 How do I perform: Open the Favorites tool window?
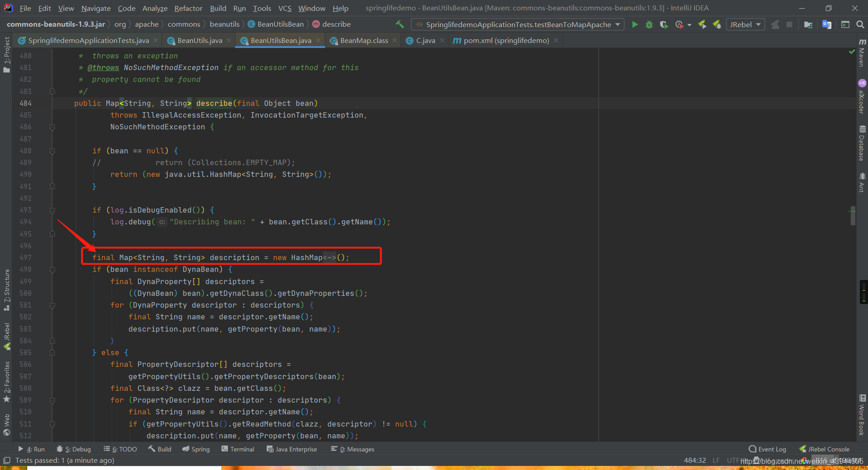tap(6, 381)
